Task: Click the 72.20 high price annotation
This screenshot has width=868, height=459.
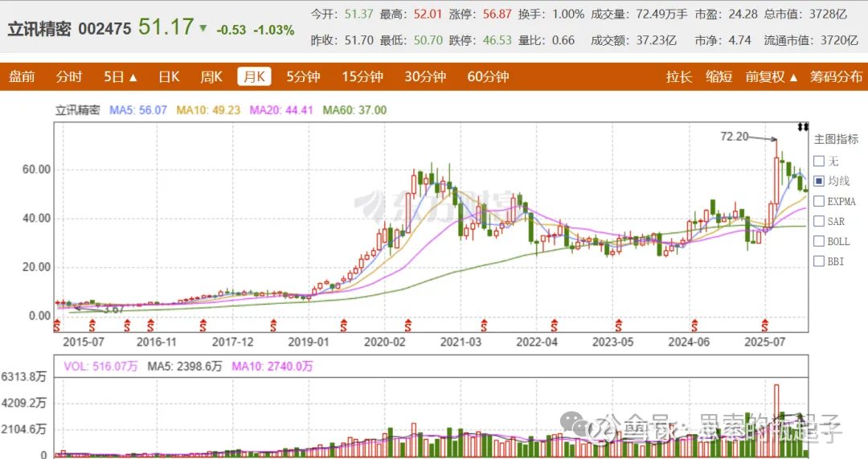Action: click(734, 136)
